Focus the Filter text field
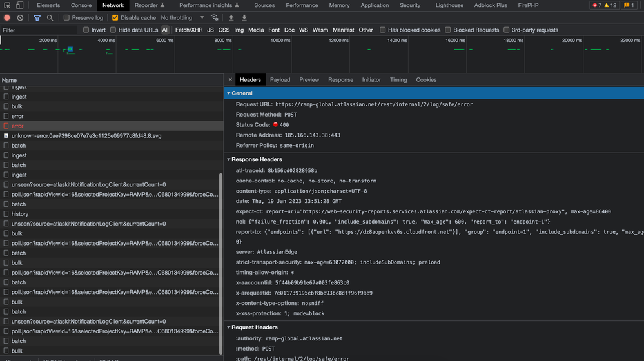This screenshot has width=644, height=361. coord(39,30)
